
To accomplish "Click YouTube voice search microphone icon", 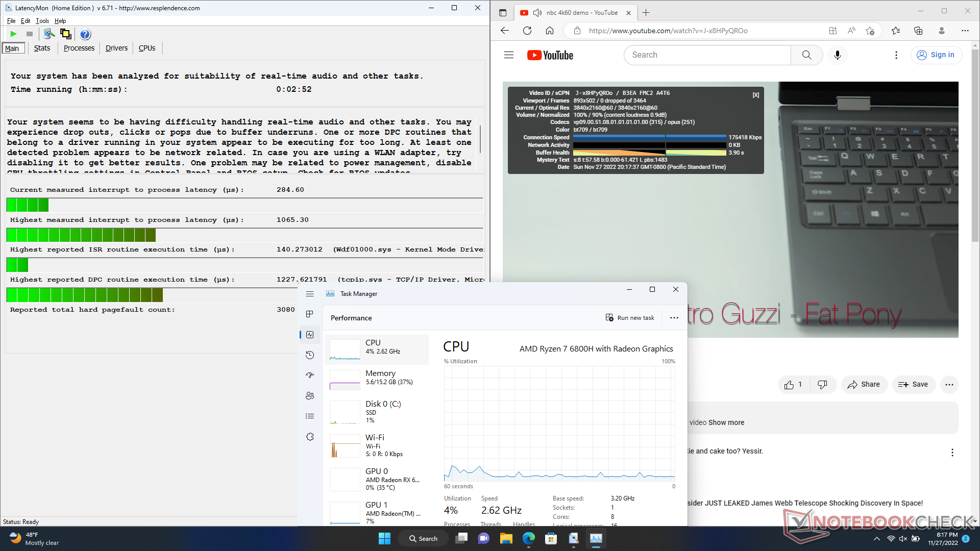I will [x=838, y=55].
